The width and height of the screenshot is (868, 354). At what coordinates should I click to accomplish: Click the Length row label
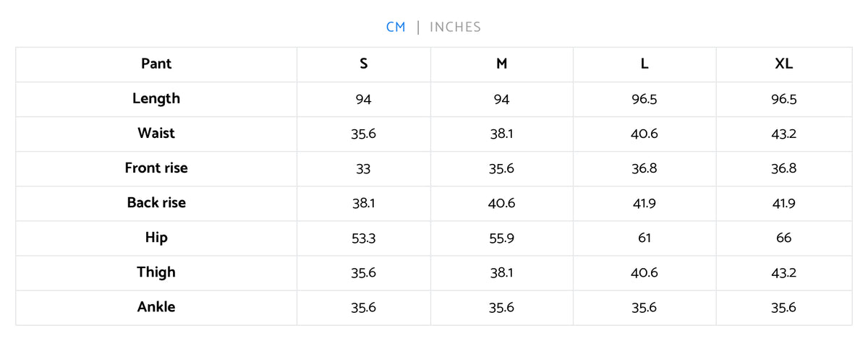point(156,98)
